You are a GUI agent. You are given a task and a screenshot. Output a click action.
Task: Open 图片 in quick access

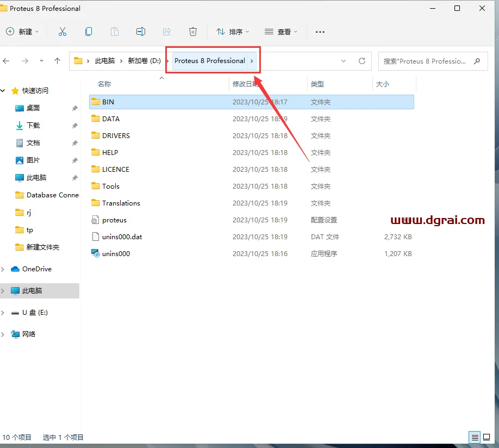[33, 160]
